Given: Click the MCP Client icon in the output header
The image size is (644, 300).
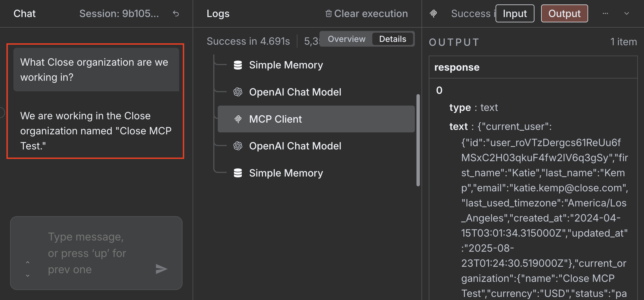Looking at the screenshot, I should (x=434, y=13).
